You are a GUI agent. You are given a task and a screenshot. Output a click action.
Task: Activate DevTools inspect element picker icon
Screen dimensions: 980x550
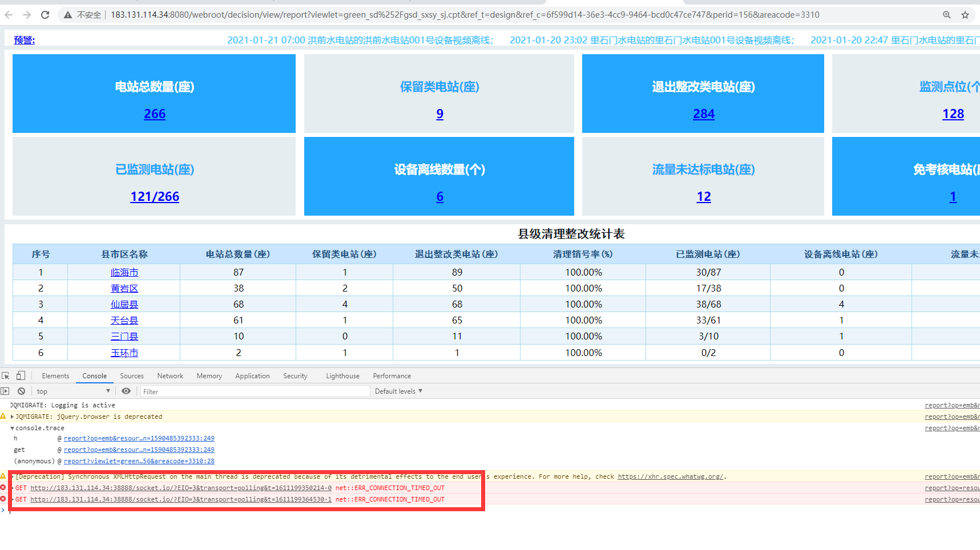[6, 376]
